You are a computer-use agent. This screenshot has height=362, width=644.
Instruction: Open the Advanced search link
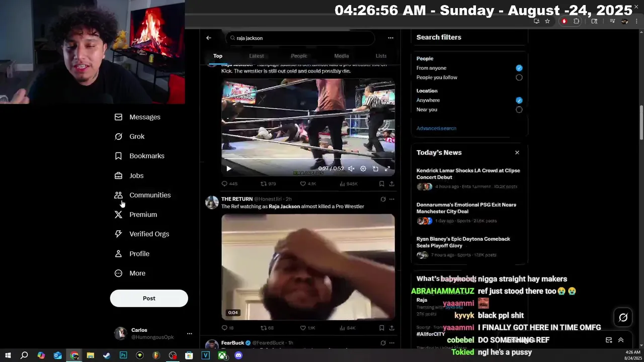pos(436,128)
